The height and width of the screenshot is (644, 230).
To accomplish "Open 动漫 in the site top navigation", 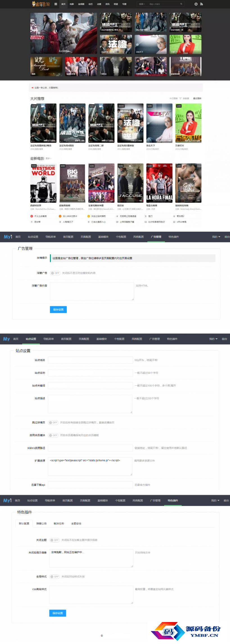I will 99,4.
